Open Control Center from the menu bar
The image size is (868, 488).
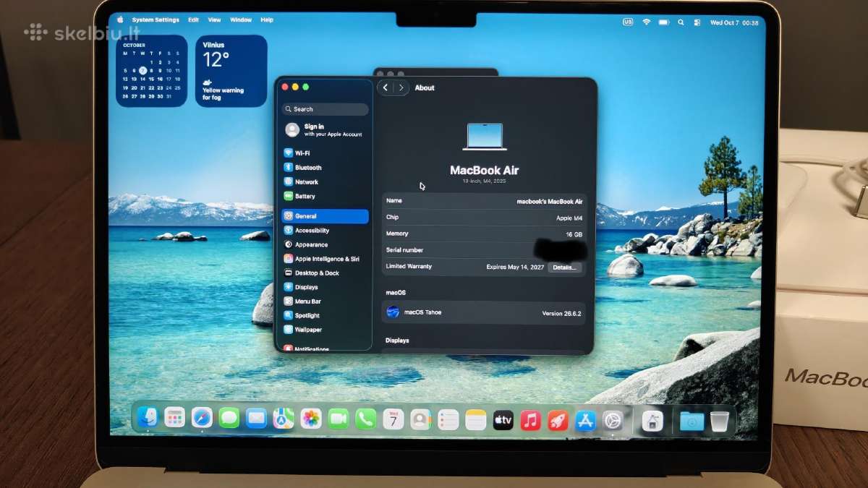pos(697,22)
